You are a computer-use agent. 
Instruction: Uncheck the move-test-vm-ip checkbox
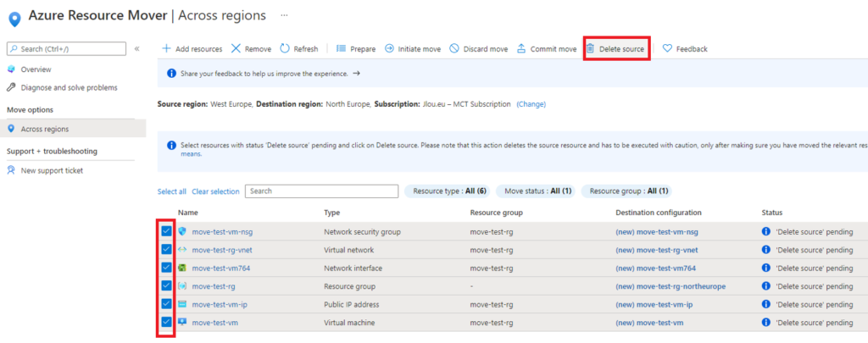click(x=166, y=304)
